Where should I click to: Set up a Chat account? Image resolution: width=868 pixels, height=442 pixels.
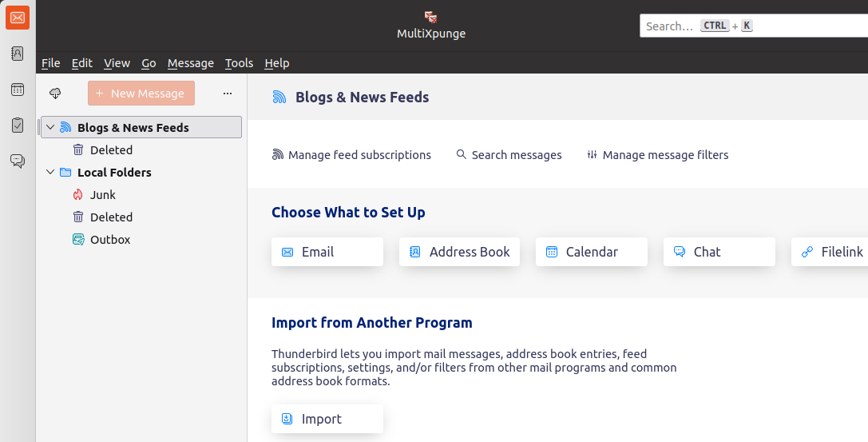tap(719, 252)
